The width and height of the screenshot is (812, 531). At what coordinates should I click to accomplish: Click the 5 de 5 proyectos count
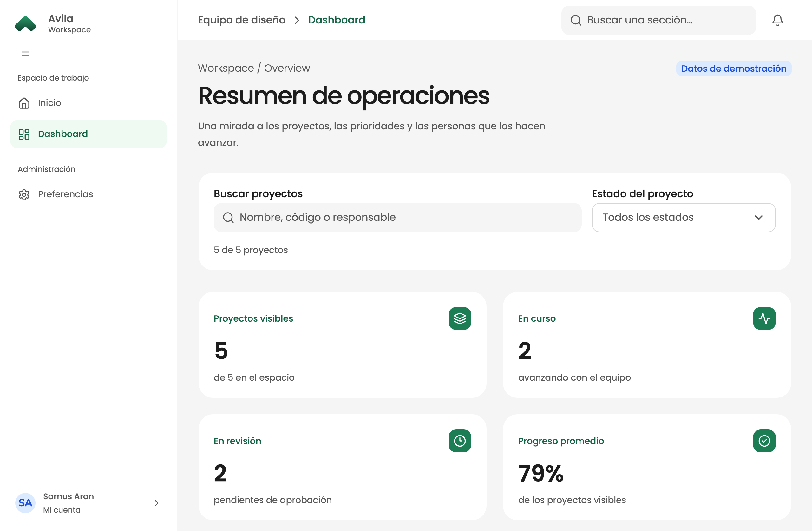pyautogui.click(x=251, y=250)
